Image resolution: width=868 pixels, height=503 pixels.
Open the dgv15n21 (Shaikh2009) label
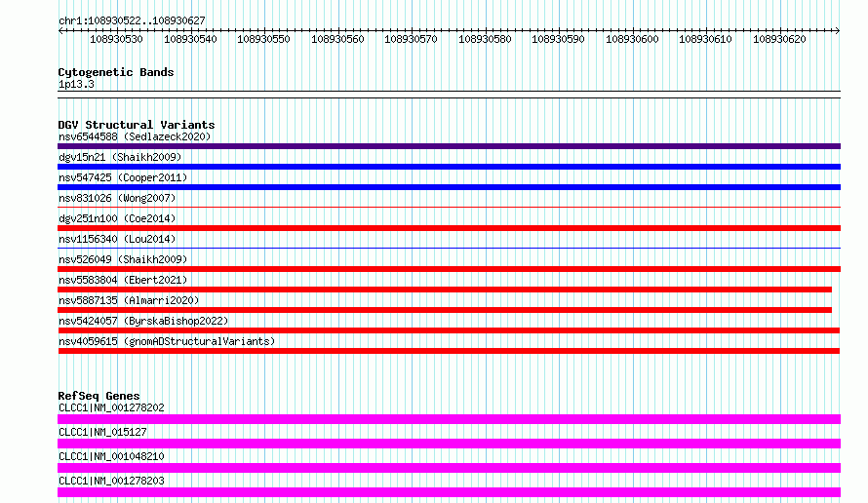tap(120, 157)
